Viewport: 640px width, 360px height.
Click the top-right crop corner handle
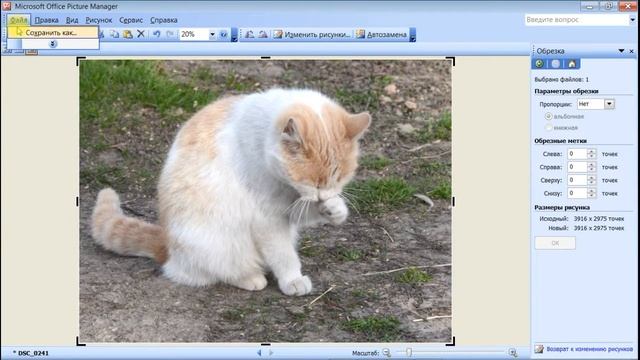tap(451, 61)
